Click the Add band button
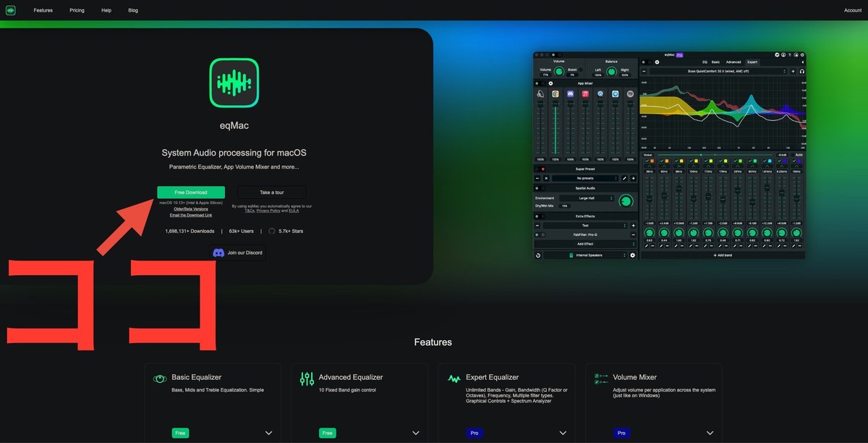The image size is (868, 443). click(x=723, y=255)
